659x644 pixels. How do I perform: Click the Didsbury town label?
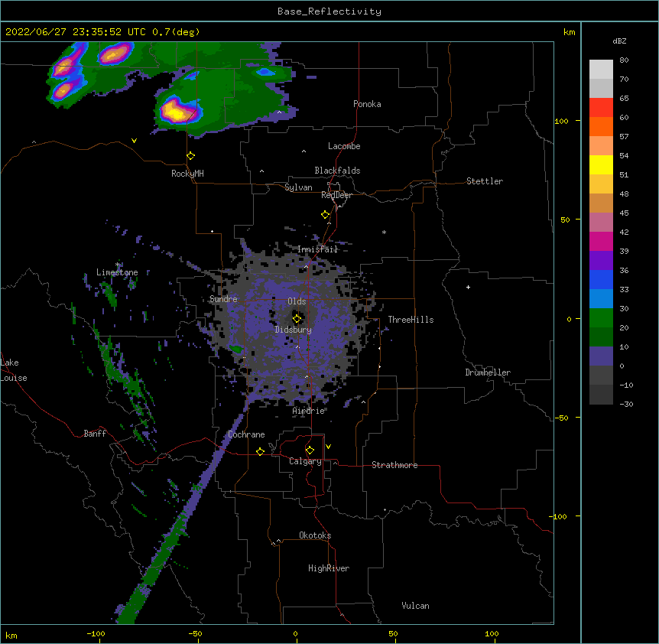[293, 330]
